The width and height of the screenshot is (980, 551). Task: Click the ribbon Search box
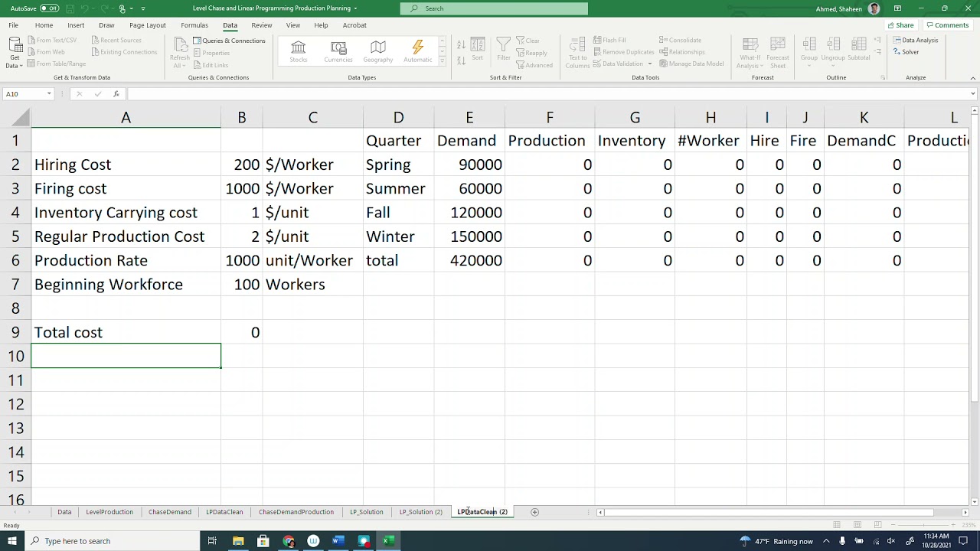pos(494,8)
